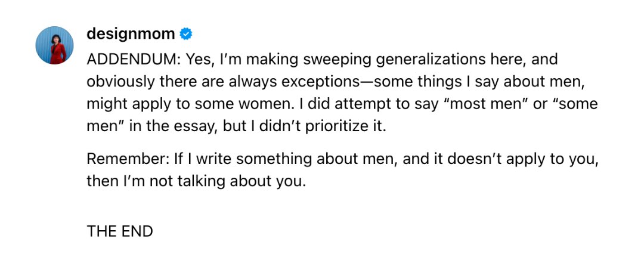Open the designmom username link

[x=131, y=34]
